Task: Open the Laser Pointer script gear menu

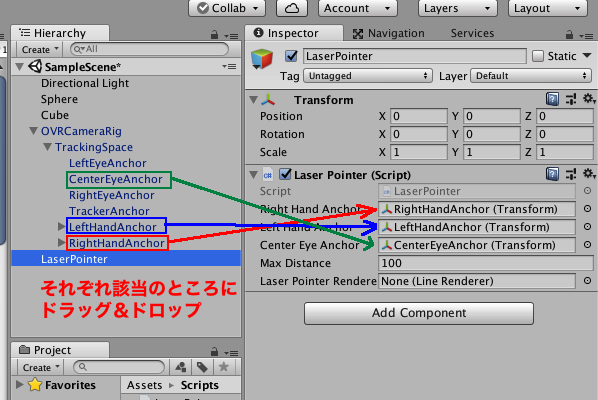Action: click(x=588, y=174)
